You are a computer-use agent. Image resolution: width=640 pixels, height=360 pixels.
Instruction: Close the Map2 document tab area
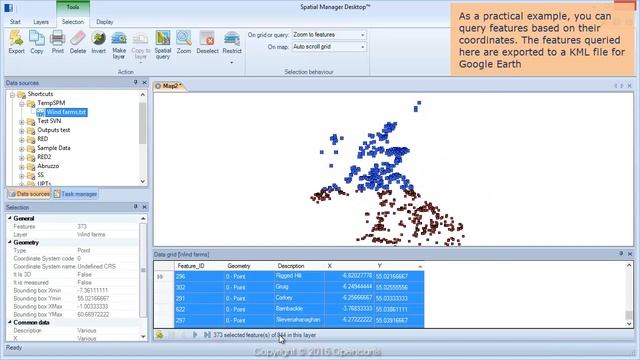629,86
